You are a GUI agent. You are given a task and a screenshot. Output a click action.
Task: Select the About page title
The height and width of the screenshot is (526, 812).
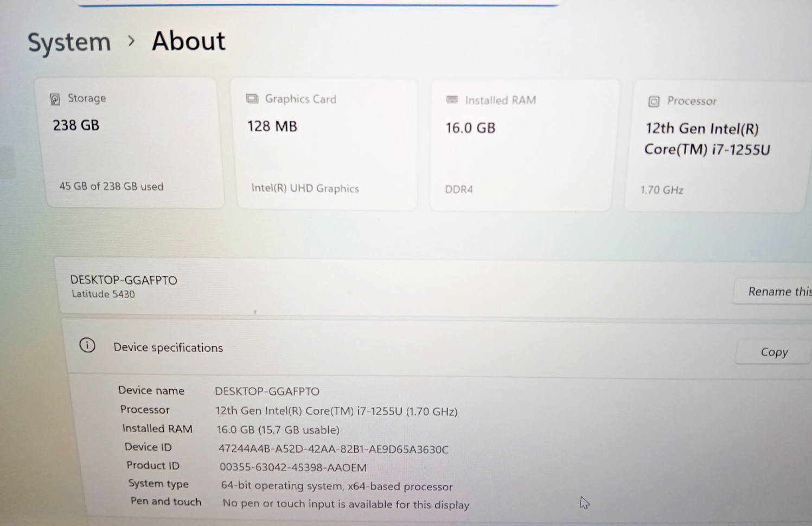[188, 41]
